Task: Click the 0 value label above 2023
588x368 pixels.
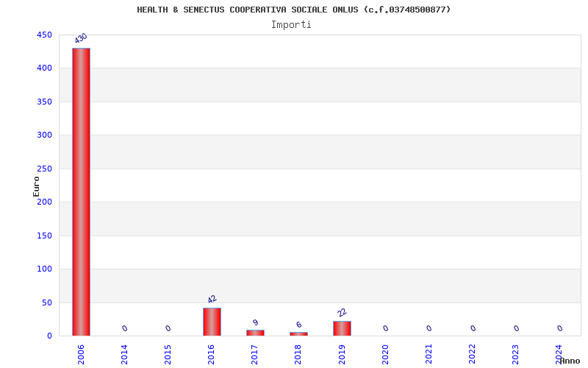Action: click(517, 328)
